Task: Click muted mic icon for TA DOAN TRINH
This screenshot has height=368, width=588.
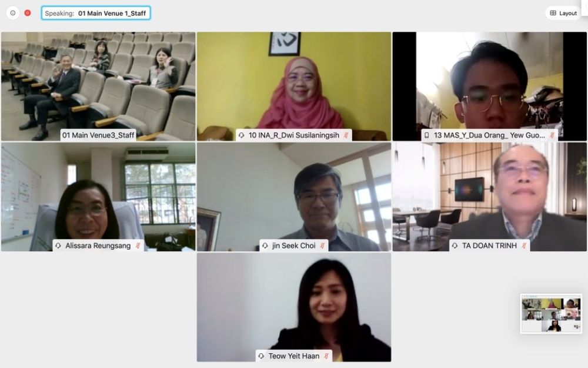Action: coord(524,246)
